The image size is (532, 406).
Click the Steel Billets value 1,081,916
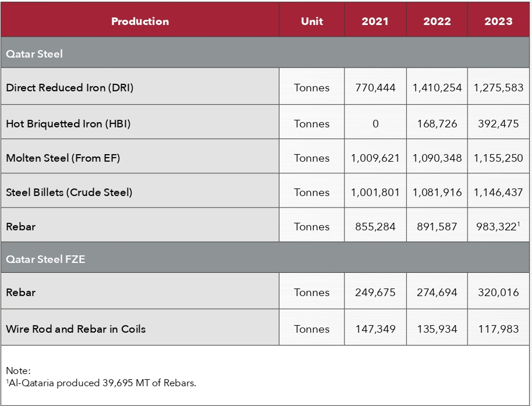tap(437, 193)
